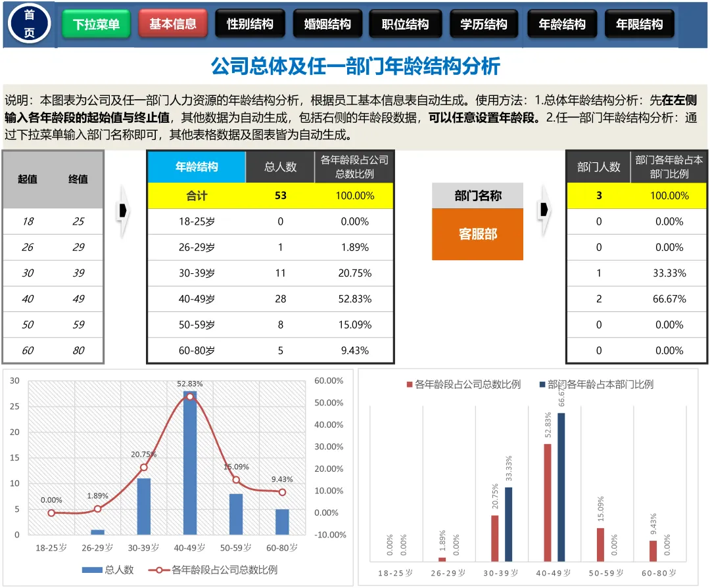The width and height of the screenshot is (710, 588).
Task: Select start value cell 26
Action: click(28, 247)
